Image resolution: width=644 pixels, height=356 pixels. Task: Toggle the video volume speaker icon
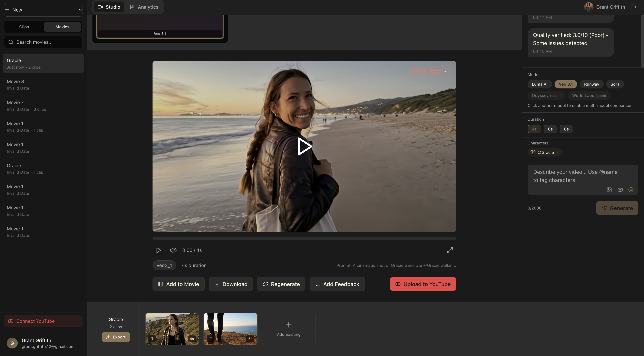click(x=173, y=250)
